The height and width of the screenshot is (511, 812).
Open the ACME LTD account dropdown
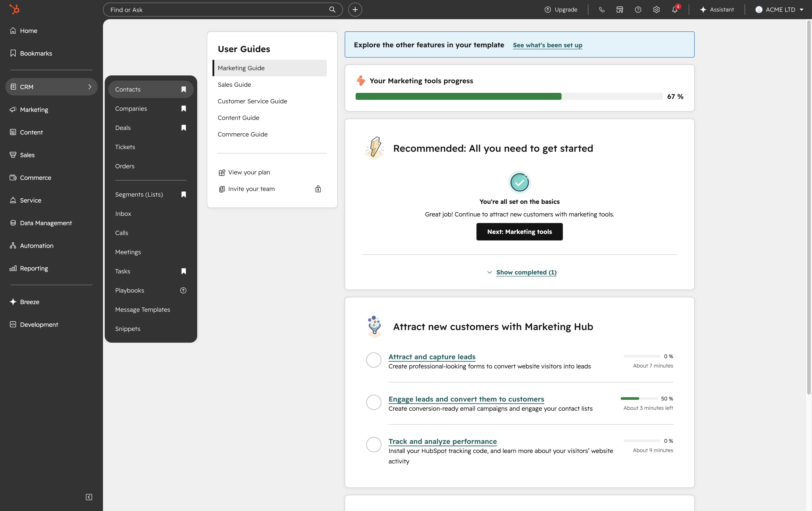click(779, 9)
